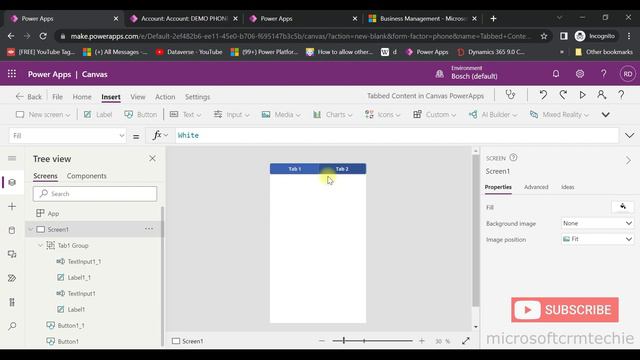Viewport: 640px width, 360px height.
Task: Open the Input dropdown
Action: pos(231,115)
